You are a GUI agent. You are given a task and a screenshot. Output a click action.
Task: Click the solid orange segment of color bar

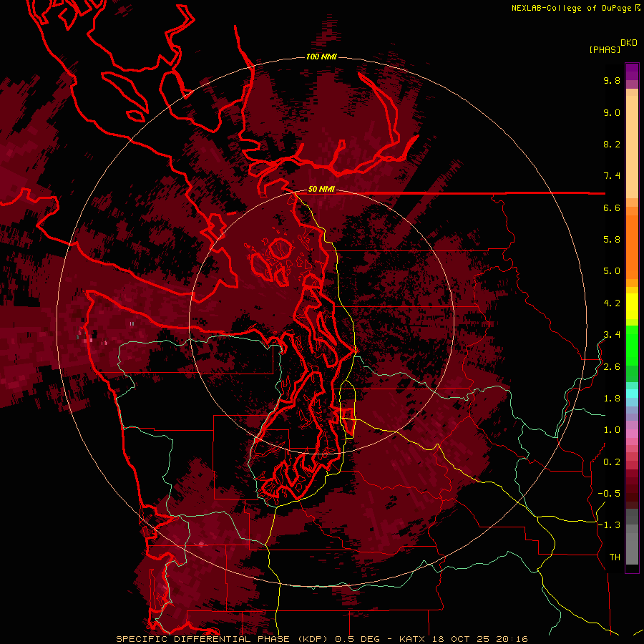[x=632, y=246]
